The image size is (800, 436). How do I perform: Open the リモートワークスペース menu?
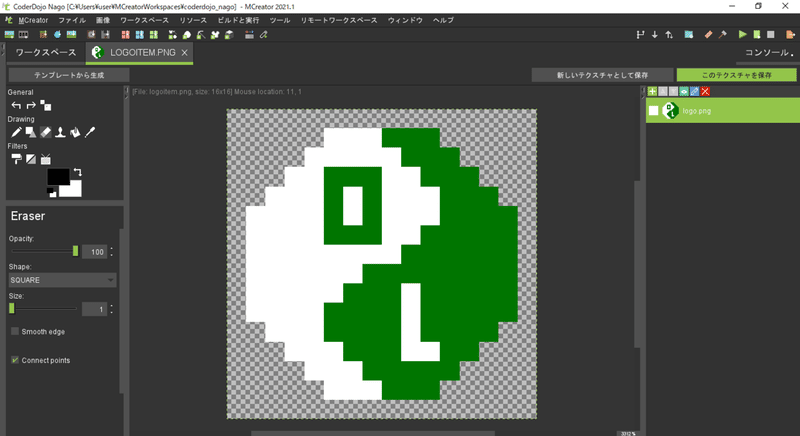[x=339, y=20]
